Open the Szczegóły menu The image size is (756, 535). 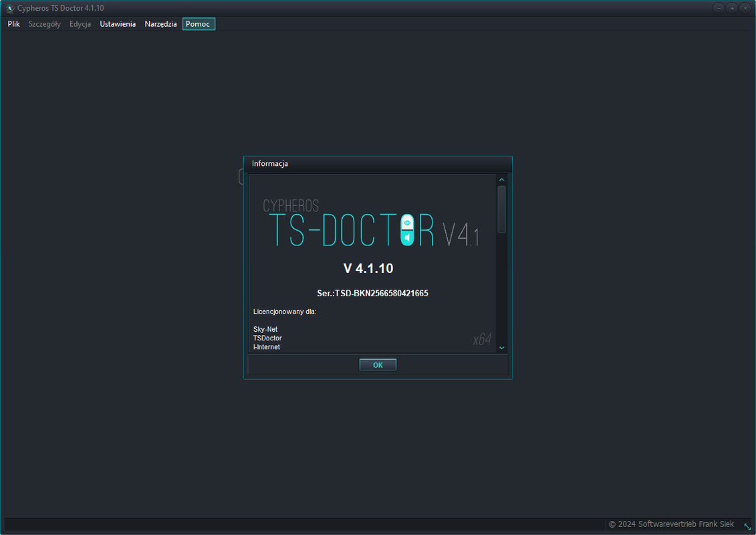point(44,24)
